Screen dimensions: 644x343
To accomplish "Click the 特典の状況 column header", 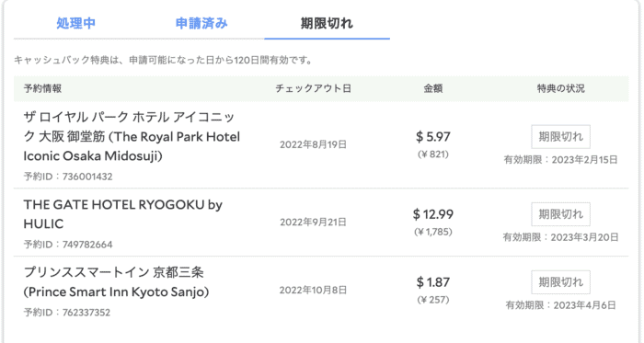I will tap(560, 88).
